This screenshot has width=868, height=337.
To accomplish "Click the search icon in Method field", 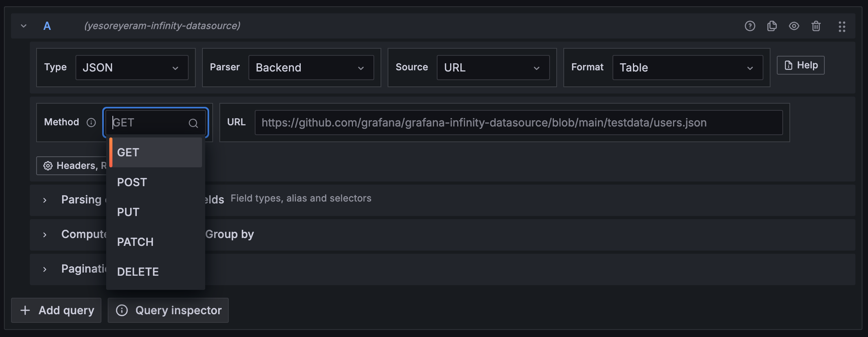I will (x=193, y=123).
